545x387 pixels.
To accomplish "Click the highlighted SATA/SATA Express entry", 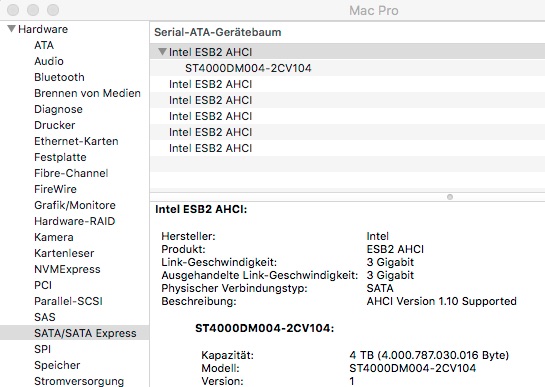I will point(74,333).
